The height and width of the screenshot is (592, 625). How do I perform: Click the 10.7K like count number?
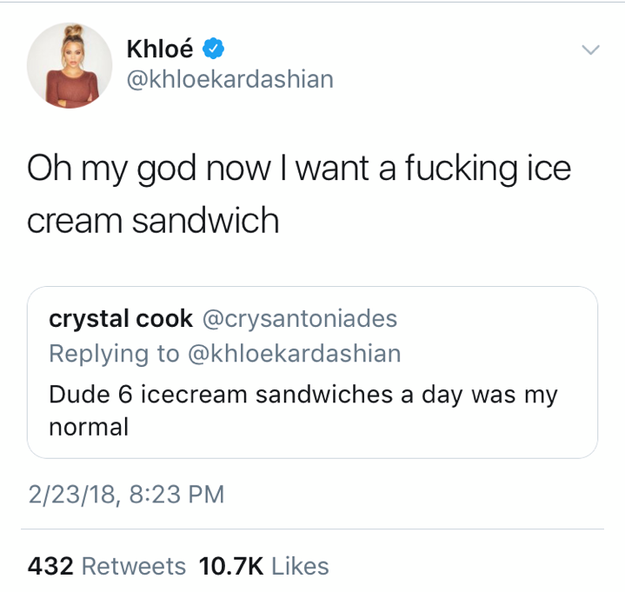click(x=231, y=566)
